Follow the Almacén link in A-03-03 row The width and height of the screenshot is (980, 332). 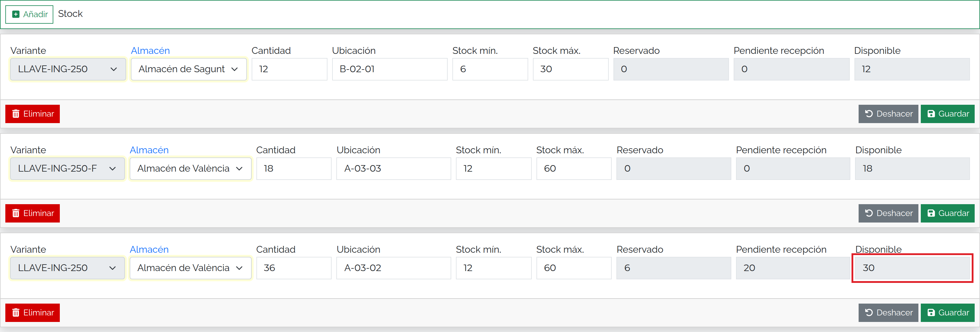pyautogui.click(x=149, y=150)
